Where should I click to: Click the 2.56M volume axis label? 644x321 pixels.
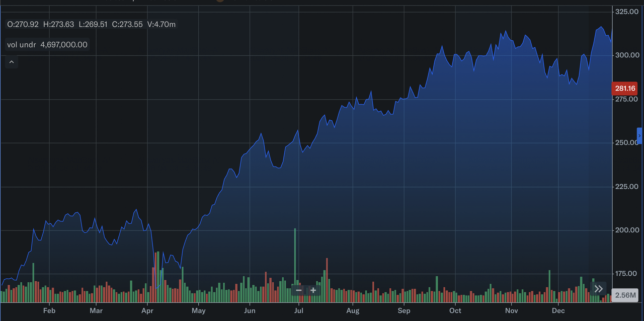coord(626,295)
